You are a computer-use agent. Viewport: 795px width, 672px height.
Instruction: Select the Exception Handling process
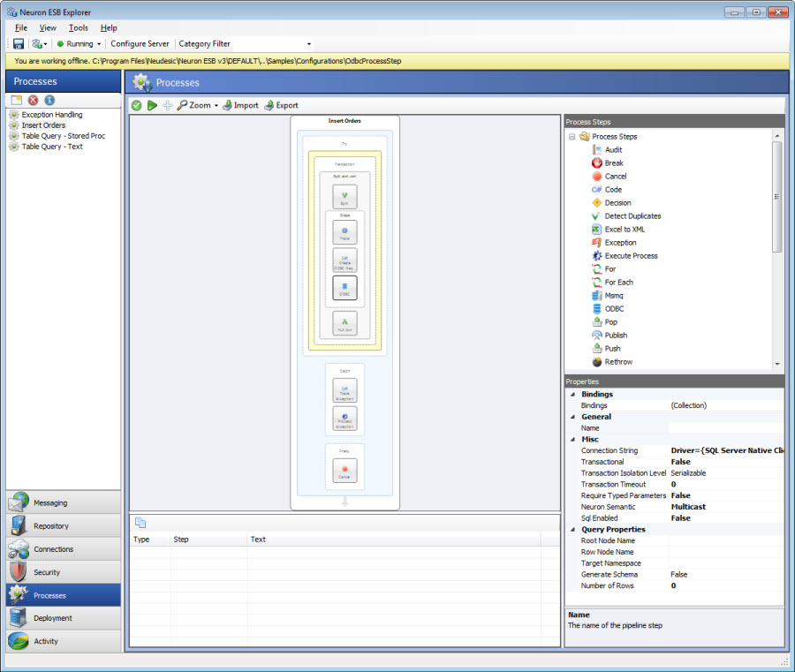pos(52,115)
